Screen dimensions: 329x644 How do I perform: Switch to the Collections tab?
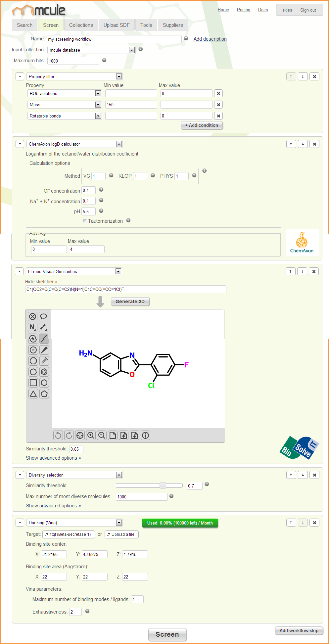click(81, 25)
